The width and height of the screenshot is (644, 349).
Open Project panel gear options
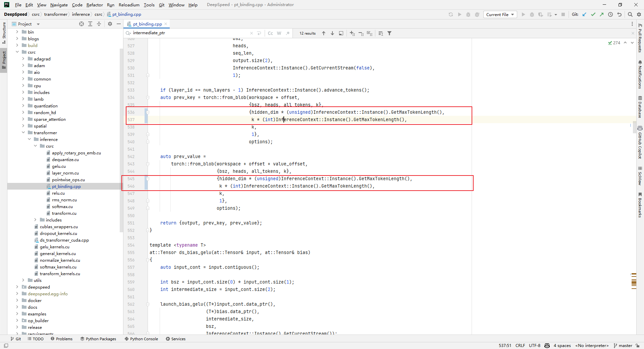[110, 24]
